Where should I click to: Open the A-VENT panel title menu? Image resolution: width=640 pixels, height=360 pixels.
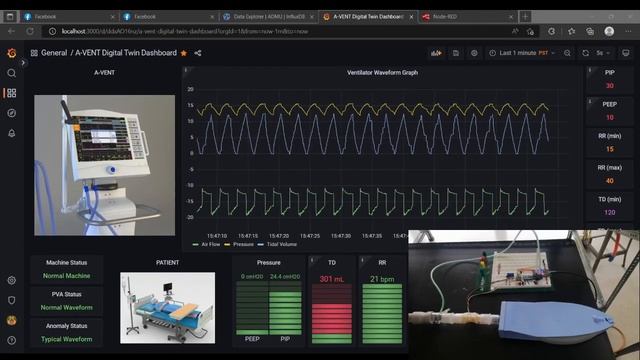tap(104, 73)
